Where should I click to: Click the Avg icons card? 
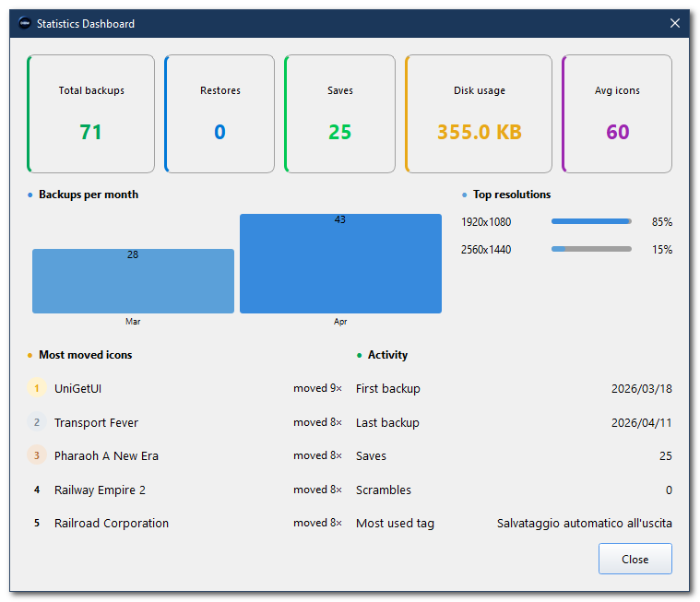(617, 113)
